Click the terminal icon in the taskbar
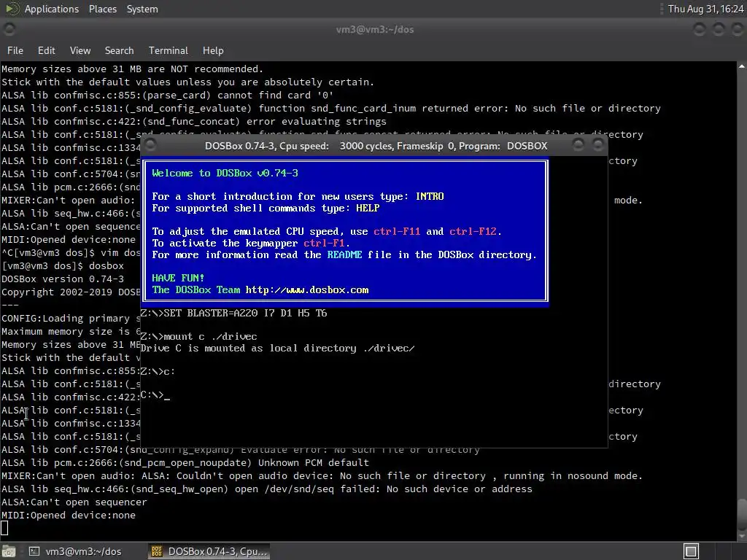747x560 pixels. [34, 551]
